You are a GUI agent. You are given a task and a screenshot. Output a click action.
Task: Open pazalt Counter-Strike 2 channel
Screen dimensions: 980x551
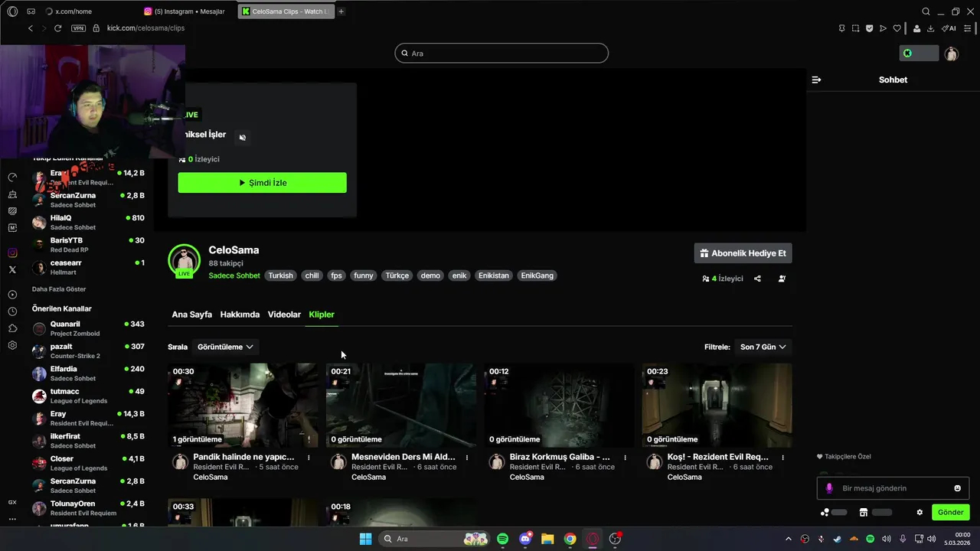coord(88,351)
